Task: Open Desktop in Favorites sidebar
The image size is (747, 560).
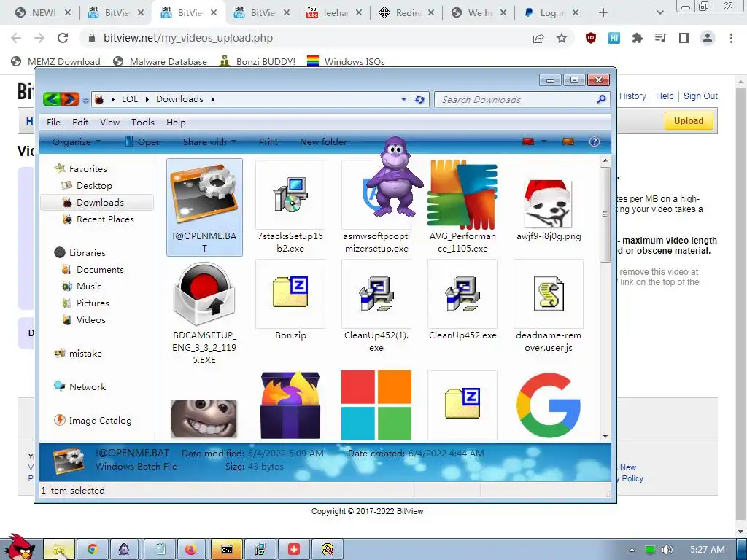Action: coord(94,186)
